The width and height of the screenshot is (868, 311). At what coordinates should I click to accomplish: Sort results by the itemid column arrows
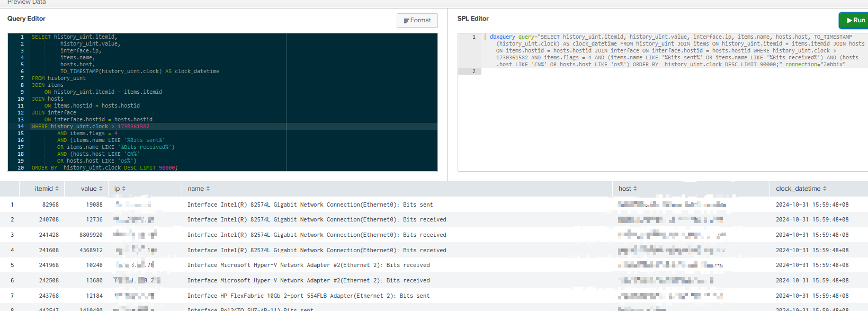(57, 189)
